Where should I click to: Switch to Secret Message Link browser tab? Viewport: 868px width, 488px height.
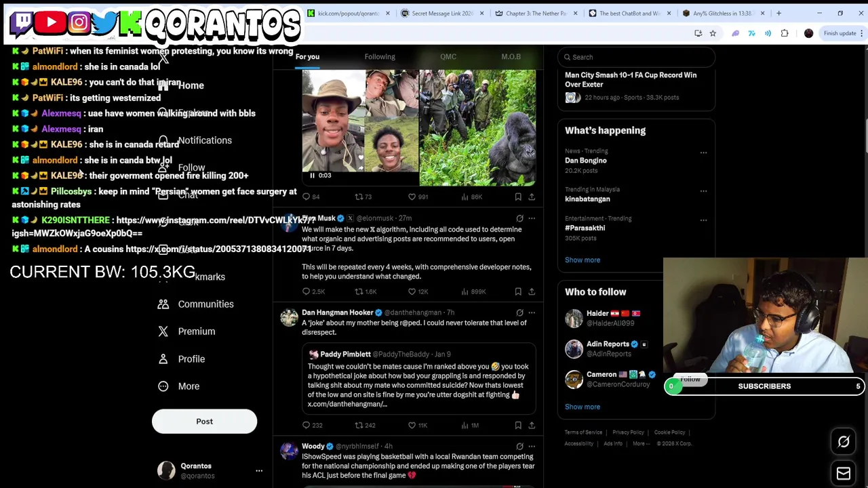point(441,13)
